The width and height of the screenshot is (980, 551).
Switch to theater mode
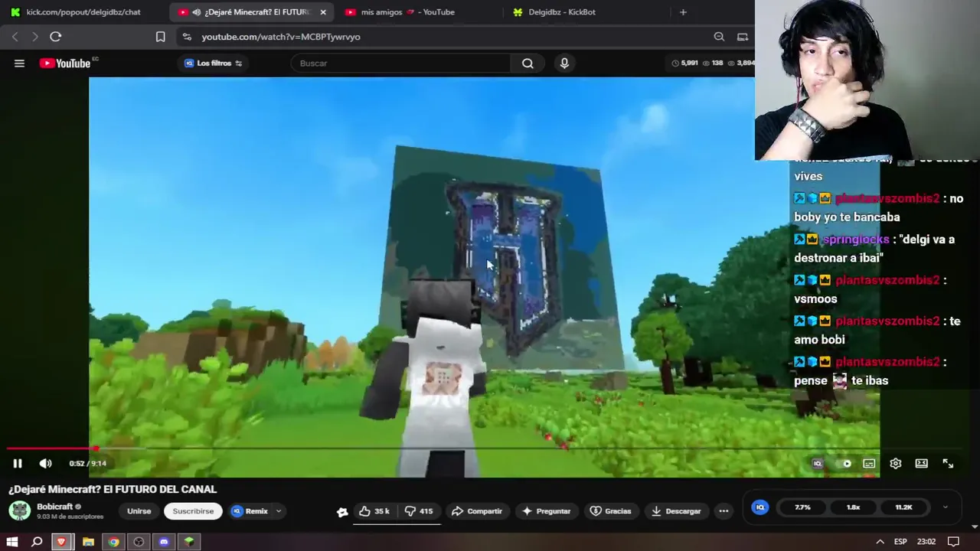pyautogui.click(x=922, y=463)
